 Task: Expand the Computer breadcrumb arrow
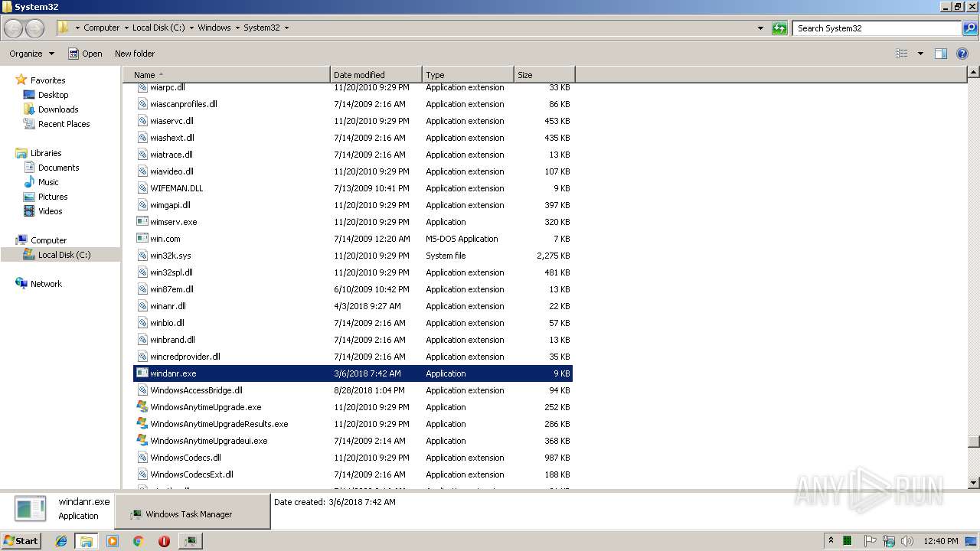point(126,28)
